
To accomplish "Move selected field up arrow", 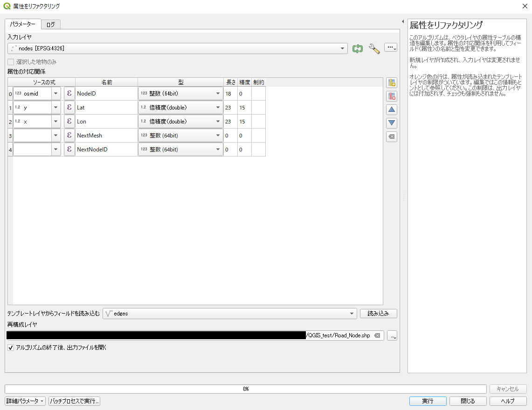I will [x=392, y=110].
